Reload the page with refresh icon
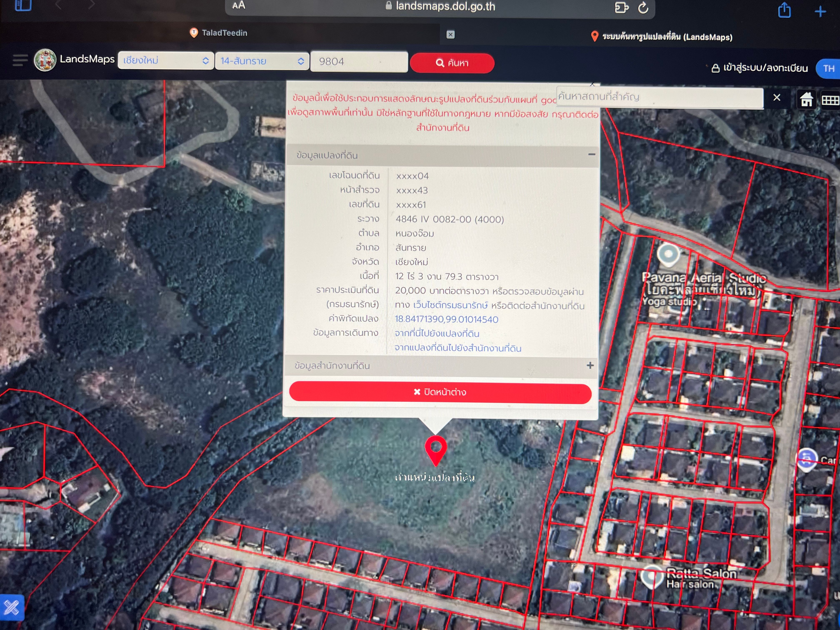Viewport: 840px width, 630px height. [643, 7]
